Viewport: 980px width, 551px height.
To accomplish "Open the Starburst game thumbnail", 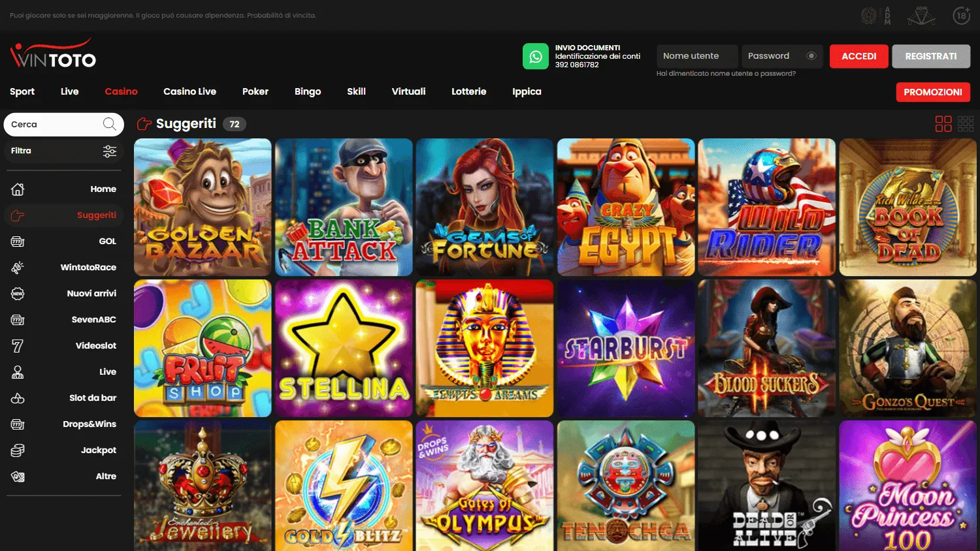I will tap(625, 349).
